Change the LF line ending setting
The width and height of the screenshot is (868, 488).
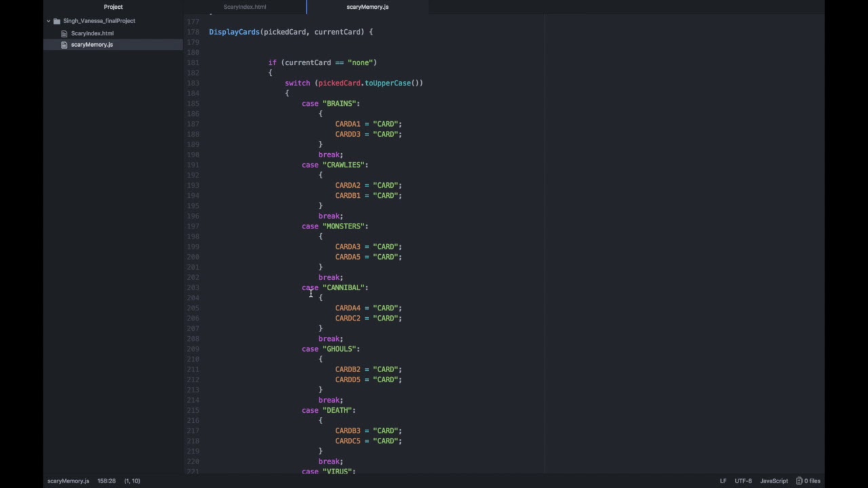click(723, 481)
